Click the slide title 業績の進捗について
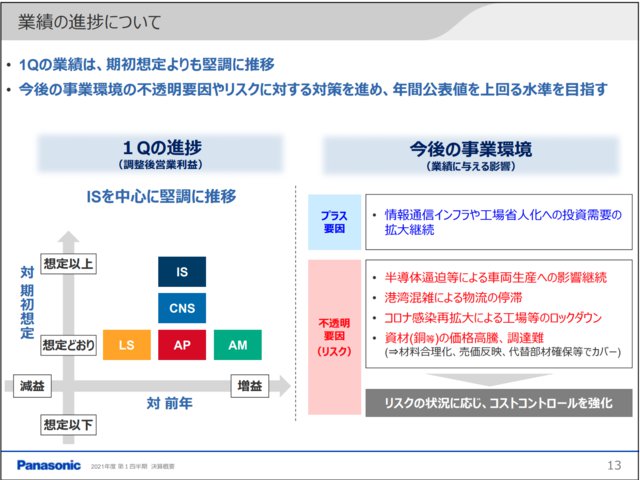Screen dimensions: 640x480 coord(90,22)
